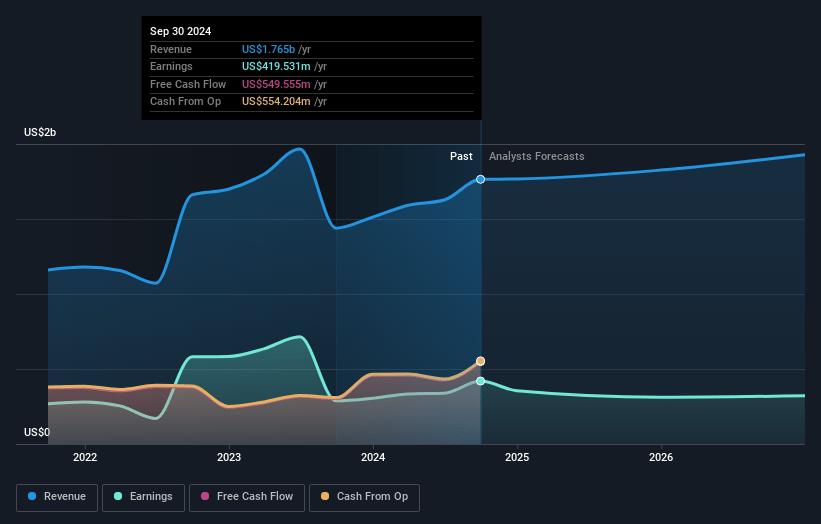Click the 2022 x-axis label
Screen dimensions: 821x524
tap(85, 457)
